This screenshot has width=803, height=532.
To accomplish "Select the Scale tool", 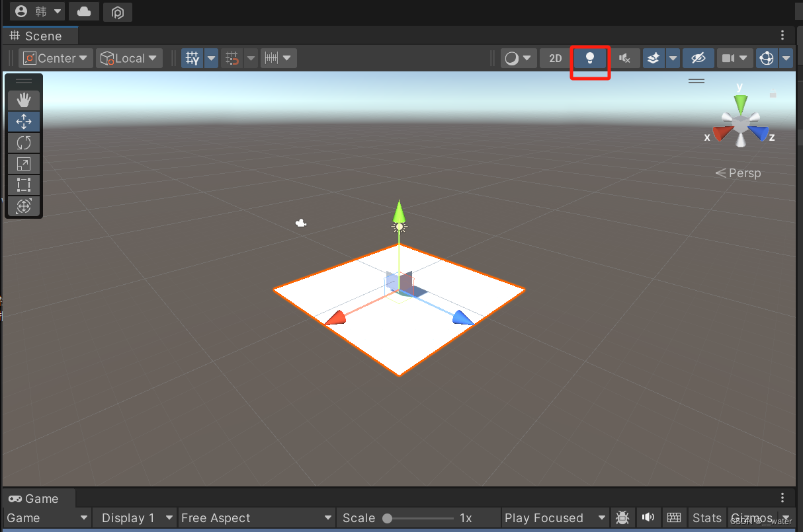I will [x=24, y=164].
